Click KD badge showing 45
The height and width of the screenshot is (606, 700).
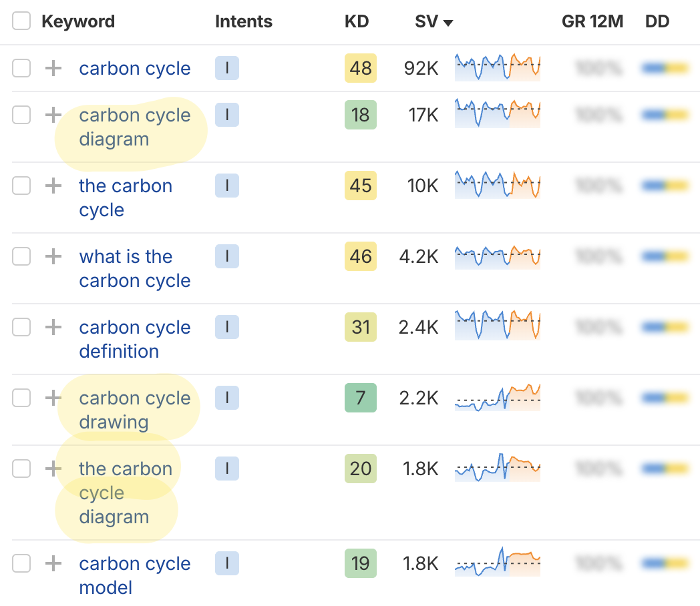point(361,186)
